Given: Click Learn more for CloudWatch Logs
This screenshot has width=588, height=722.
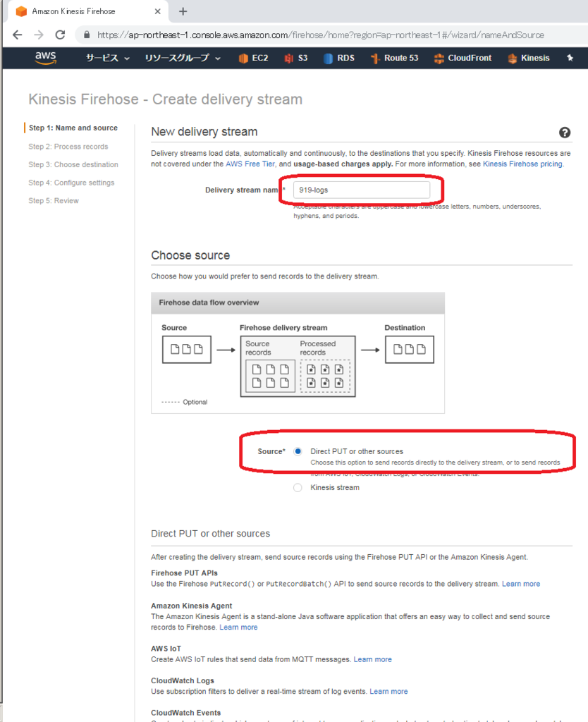Looking at the screenshot, I should (x=388, y=692).
